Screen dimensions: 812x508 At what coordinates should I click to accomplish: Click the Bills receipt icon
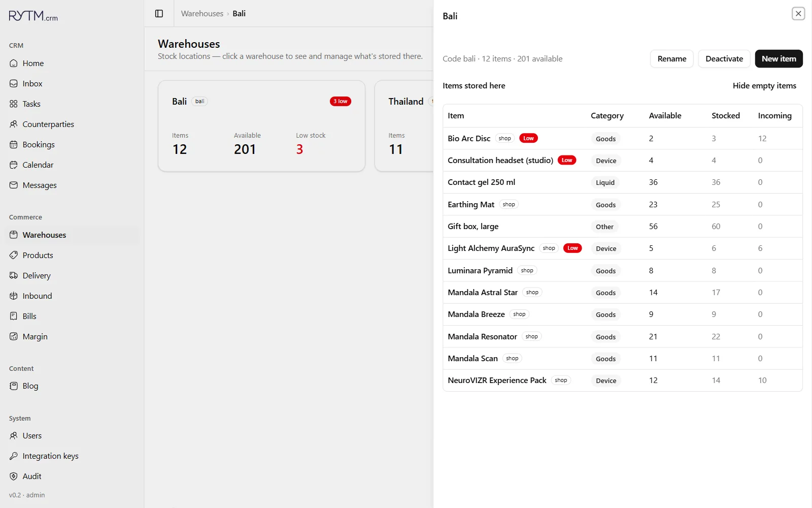click(x=14, y=316)
